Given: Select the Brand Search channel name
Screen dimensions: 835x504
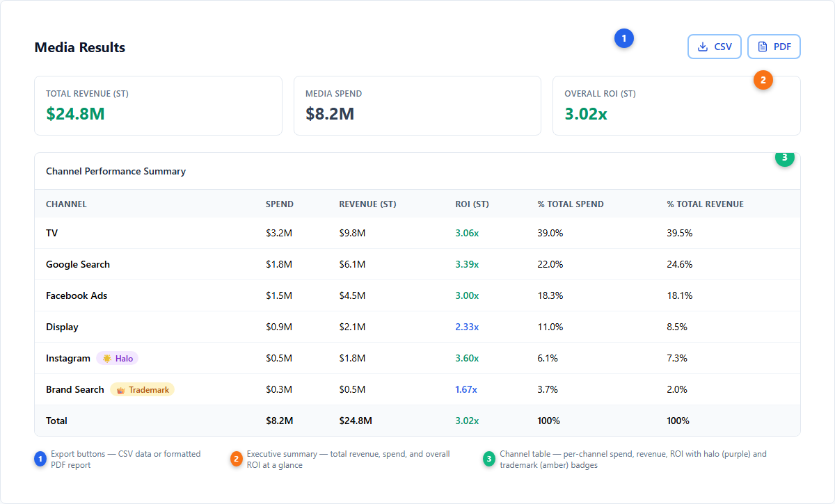Looking at the screenshot, I should pyautogui.click(x=75, y=390).
